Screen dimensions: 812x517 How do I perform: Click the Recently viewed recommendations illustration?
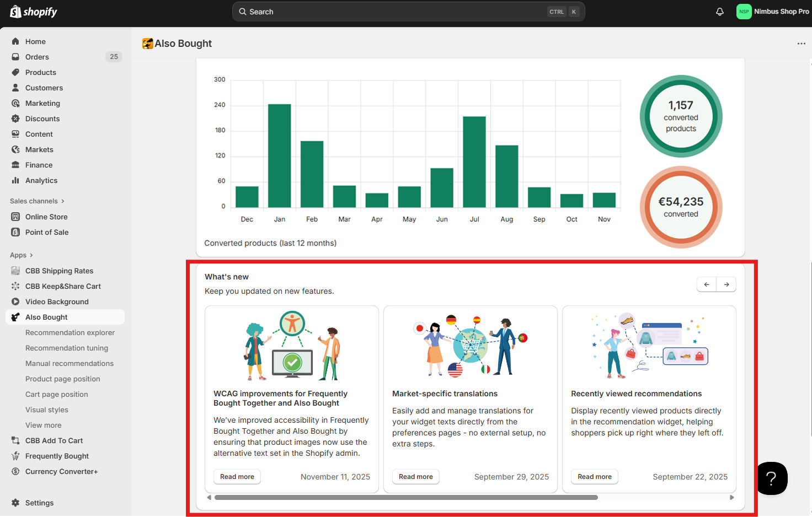coord(649,346)
